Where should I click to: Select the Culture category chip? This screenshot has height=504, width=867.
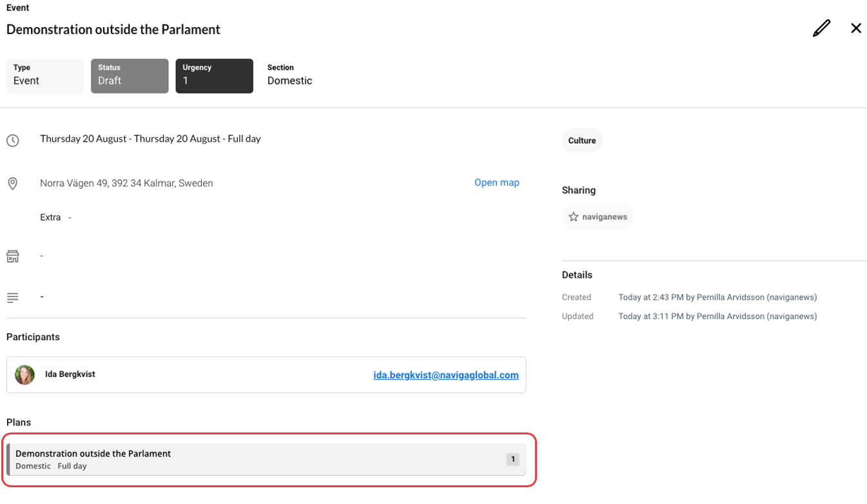[581, 141]
